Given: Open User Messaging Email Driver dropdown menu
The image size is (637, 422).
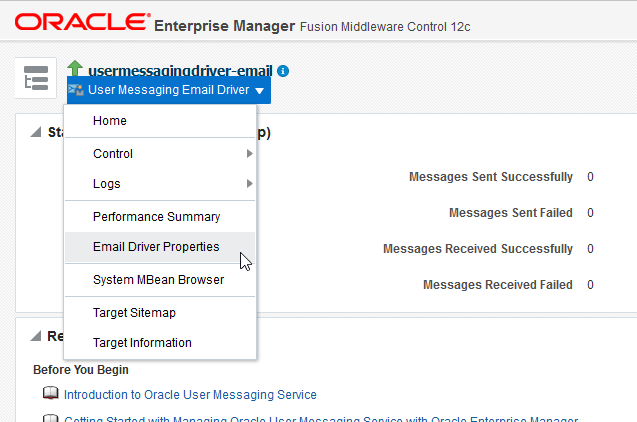Looking at the screenshot, I should coord(169,90).
